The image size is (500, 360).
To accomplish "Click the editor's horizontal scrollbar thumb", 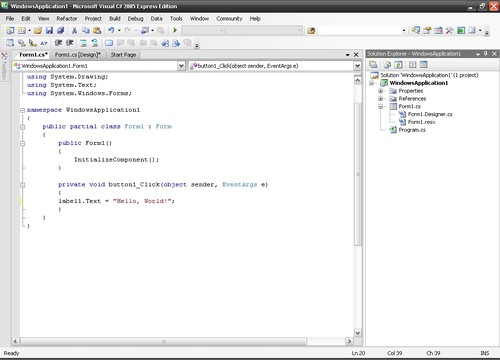I will coord(164,341).
